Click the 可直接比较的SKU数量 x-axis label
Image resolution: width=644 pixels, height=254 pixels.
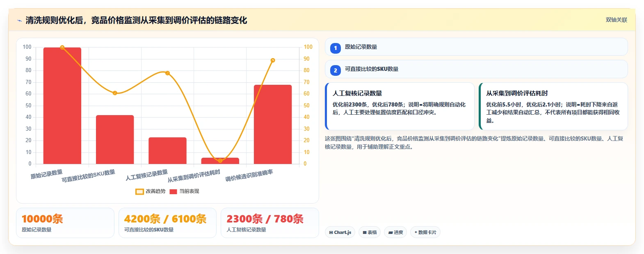pos(89,176)
